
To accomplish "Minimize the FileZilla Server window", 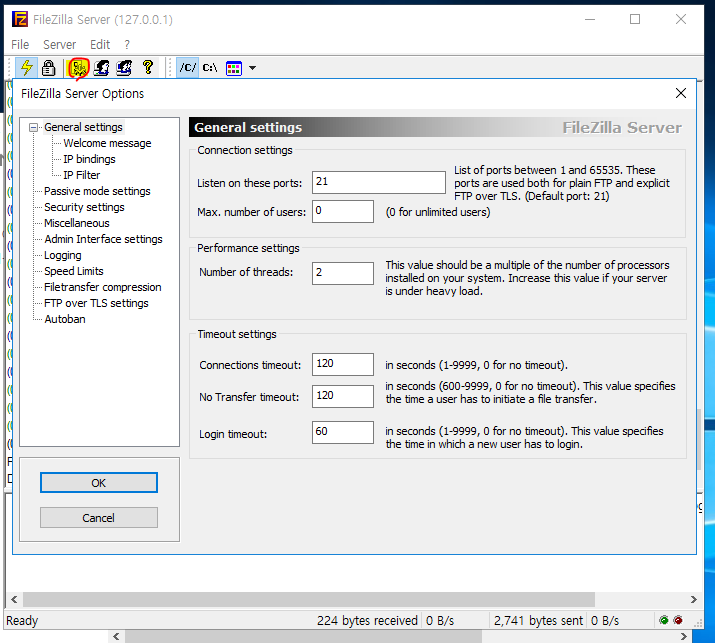I will coord(590,19).
